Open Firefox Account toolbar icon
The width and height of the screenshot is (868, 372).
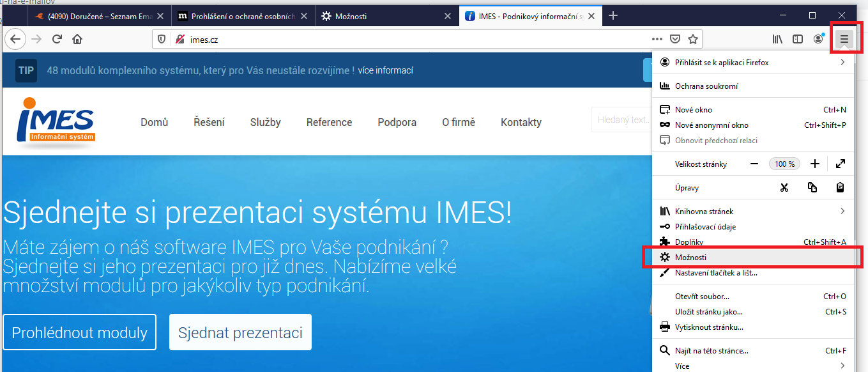(x=819, y=39)
